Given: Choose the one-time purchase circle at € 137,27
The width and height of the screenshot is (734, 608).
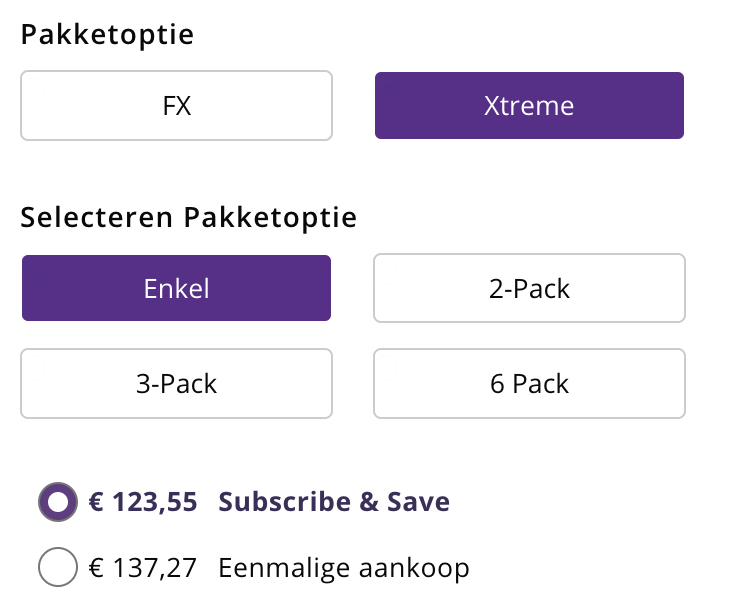Looking at the screenshot, I should pos(58,568).
